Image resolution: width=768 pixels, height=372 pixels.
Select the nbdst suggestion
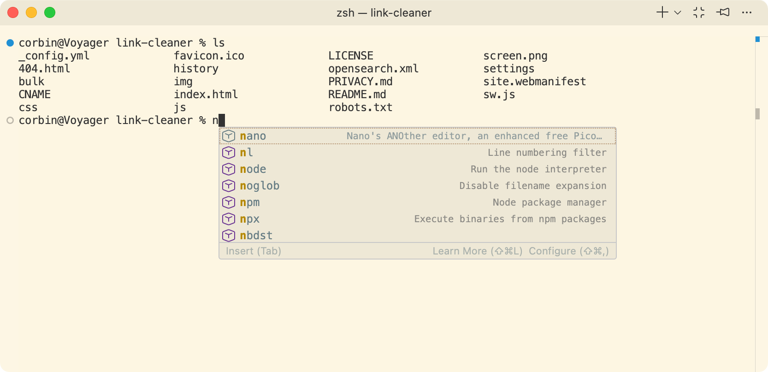click(417, 235)
